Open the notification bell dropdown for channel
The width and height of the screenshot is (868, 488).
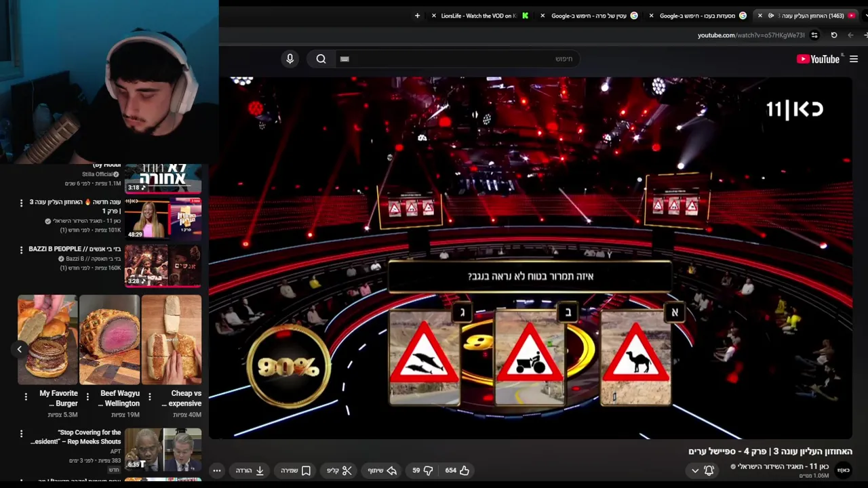click(703, 470)
